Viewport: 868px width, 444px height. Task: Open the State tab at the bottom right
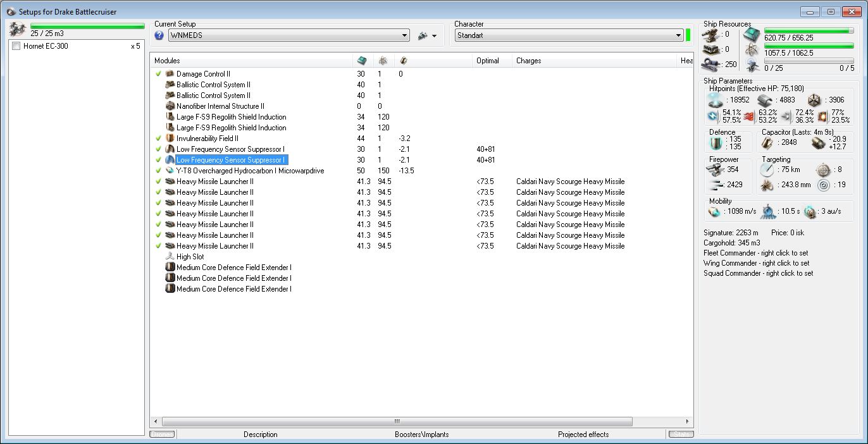[x=681, y=435]
